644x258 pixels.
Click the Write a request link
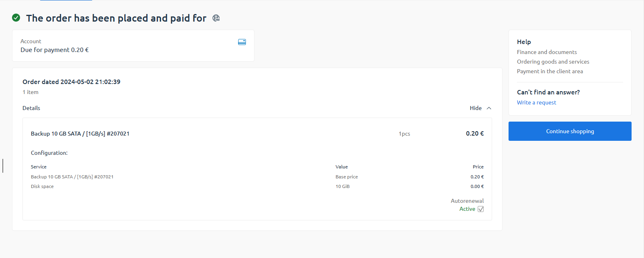(x=536, y=103)
